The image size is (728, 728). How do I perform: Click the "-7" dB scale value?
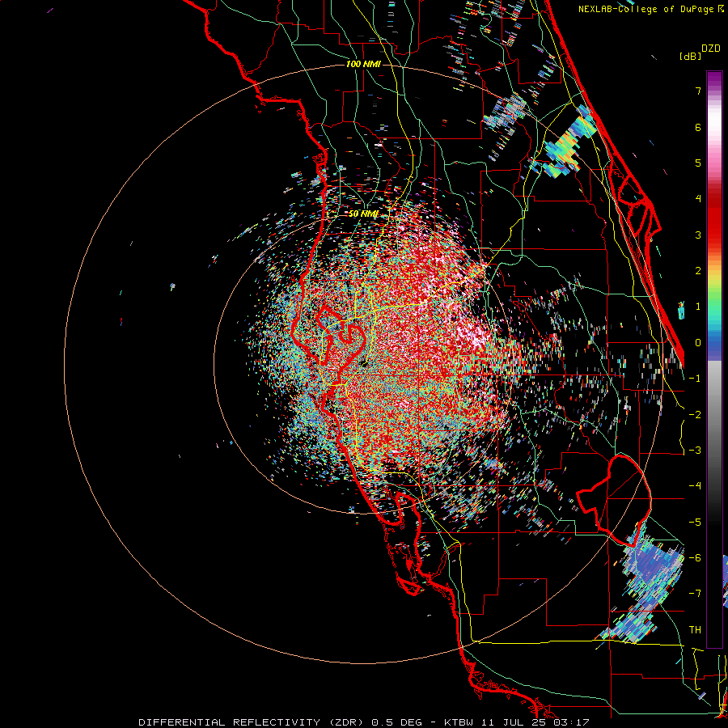tap(695, 594)
